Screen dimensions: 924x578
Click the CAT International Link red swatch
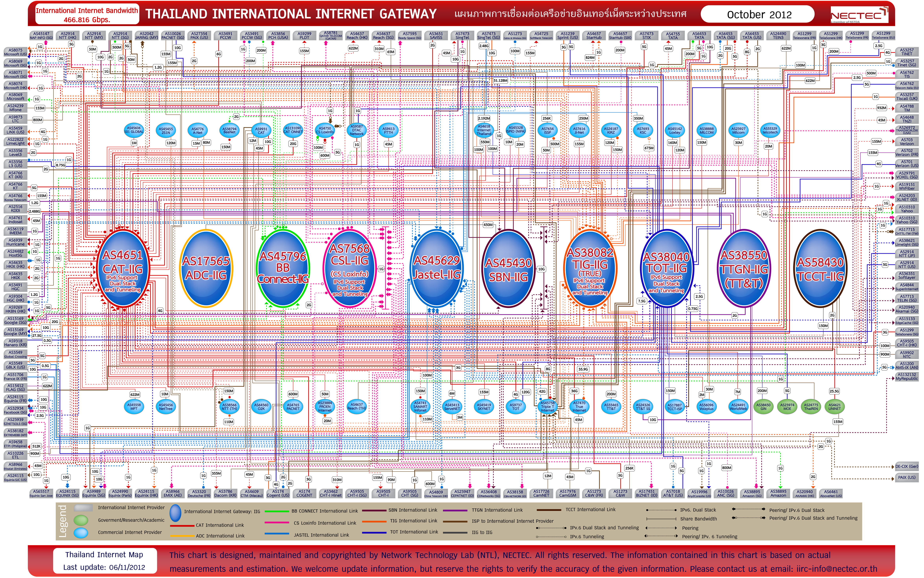tap(182, 526)
